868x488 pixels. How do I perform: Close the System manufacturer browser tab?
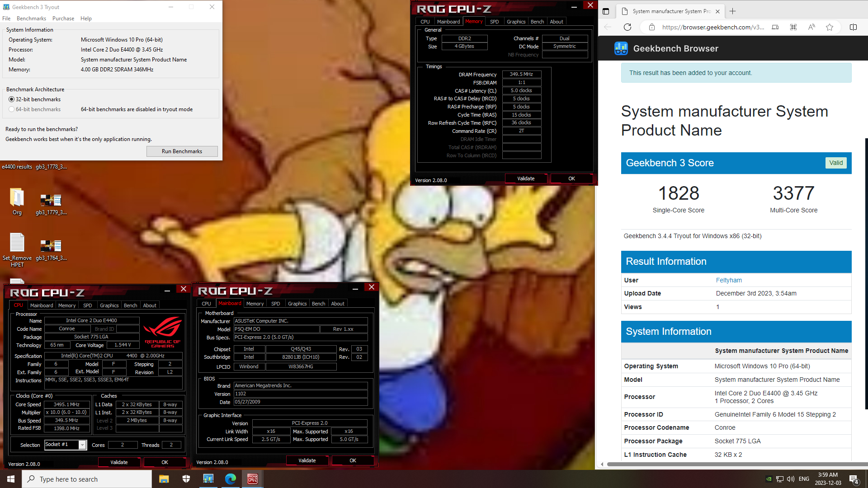[x=717, y=11]
